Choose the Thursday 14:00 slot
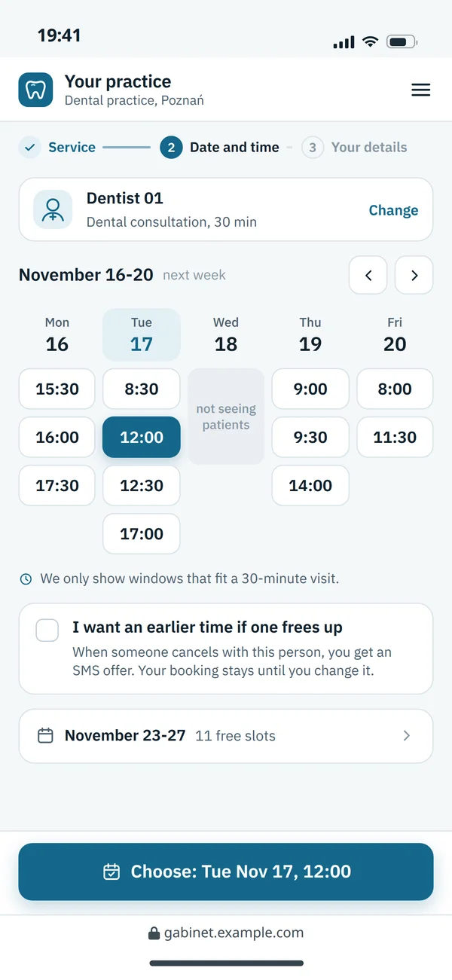 (310, 485)
